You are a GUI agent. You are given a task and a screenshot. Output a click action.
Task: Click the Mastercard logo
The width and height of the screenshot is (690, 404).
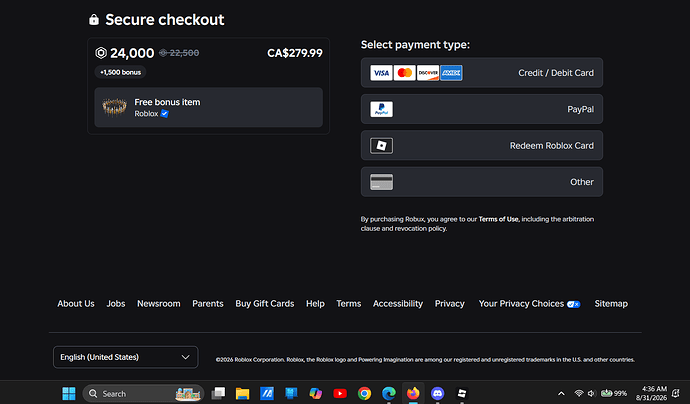pos(404,73)
